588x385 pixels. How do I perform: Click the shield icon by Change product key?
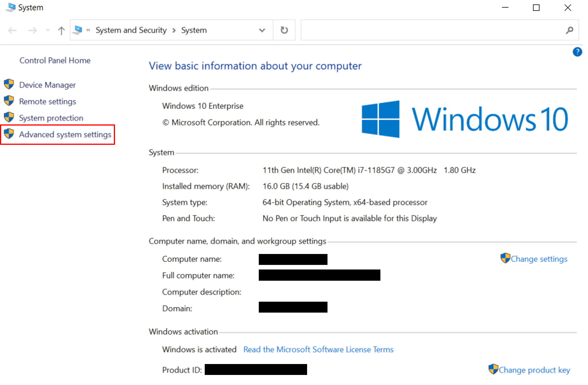[x=493, y=369]
